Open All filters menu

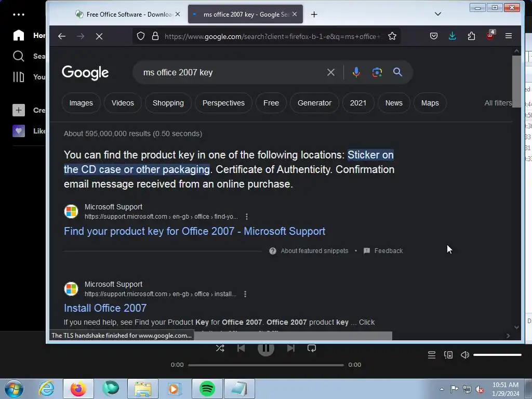pyautogui.click(x=498, y=103)
